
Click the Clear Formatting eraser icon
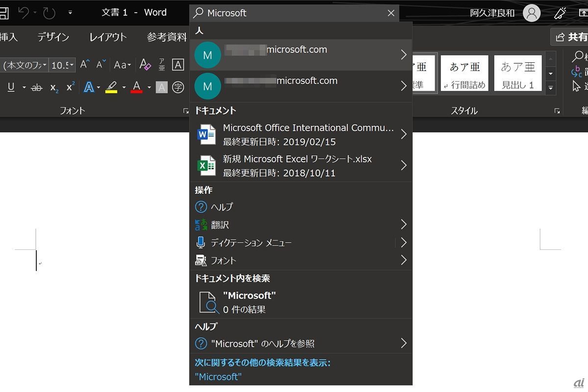pos(145,65)
